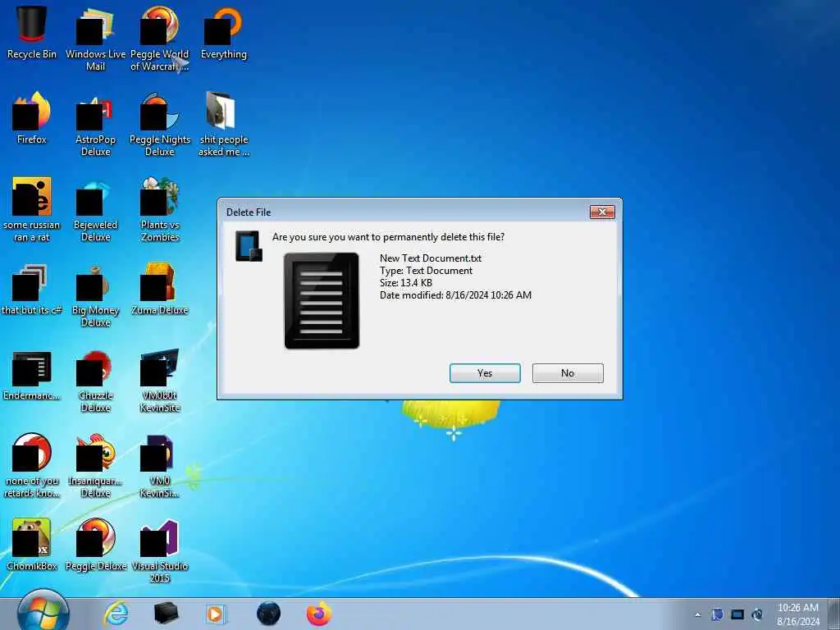The image size is (840, 630).
Task: Select the 'asked me' folder icon
Action: 224,125
